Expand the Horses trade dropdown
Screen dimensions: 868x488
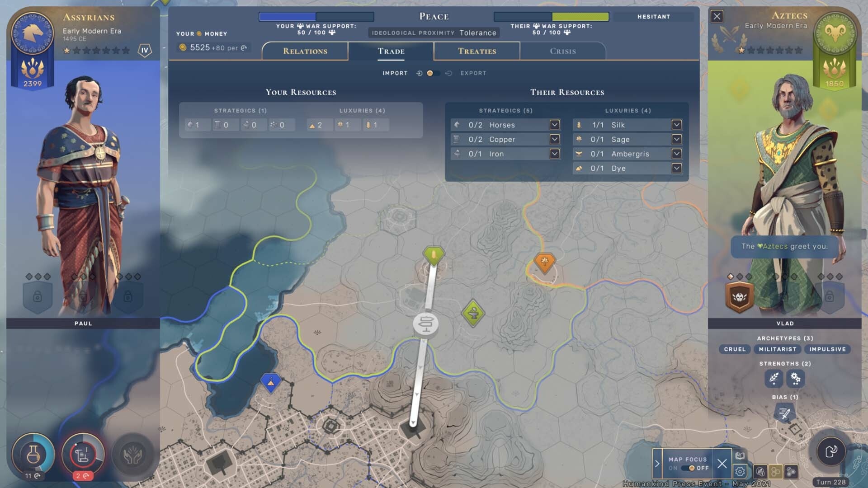[554, 125]
